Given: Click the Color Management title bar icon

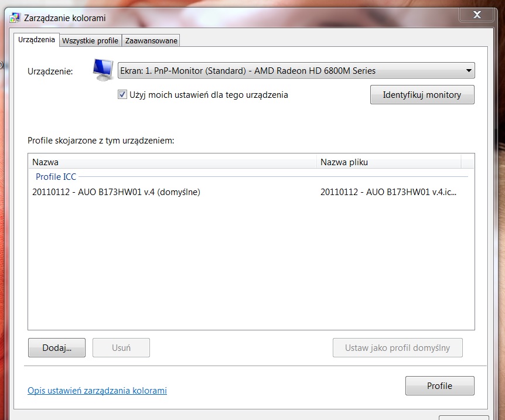Looking at the screenshot, I should (x=16, y=18).
